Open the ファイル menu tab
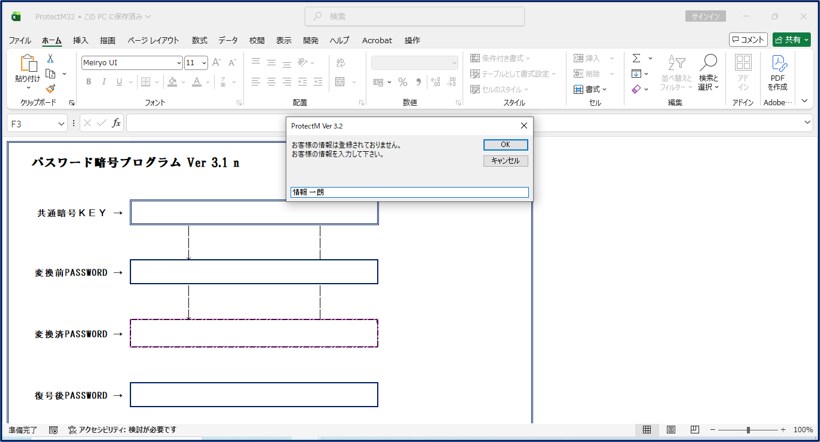Image resolution: width=820 pixels, height=442 pixels. point(20,40)
